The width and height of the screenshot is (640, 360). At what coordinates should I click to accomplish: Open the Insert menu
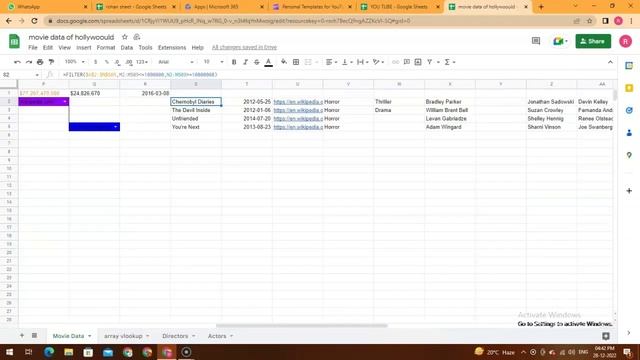(84, 47)
